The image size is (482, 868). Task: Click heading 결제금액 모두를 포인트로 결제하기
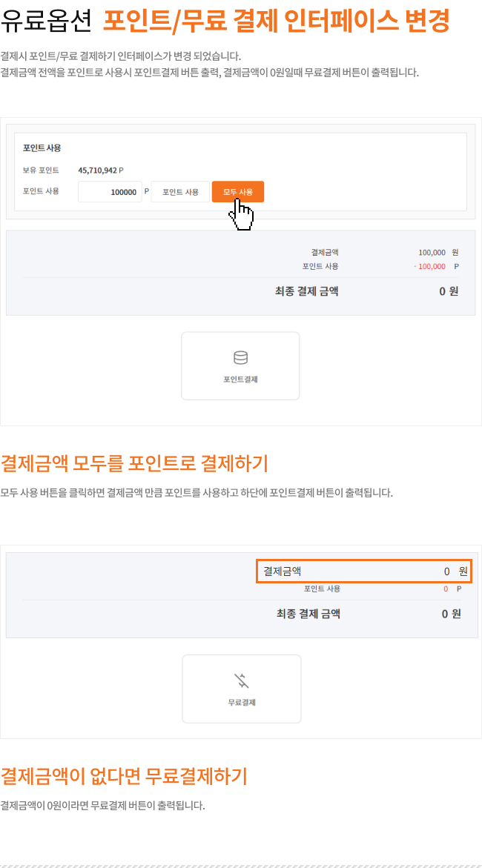click(134, 463)
